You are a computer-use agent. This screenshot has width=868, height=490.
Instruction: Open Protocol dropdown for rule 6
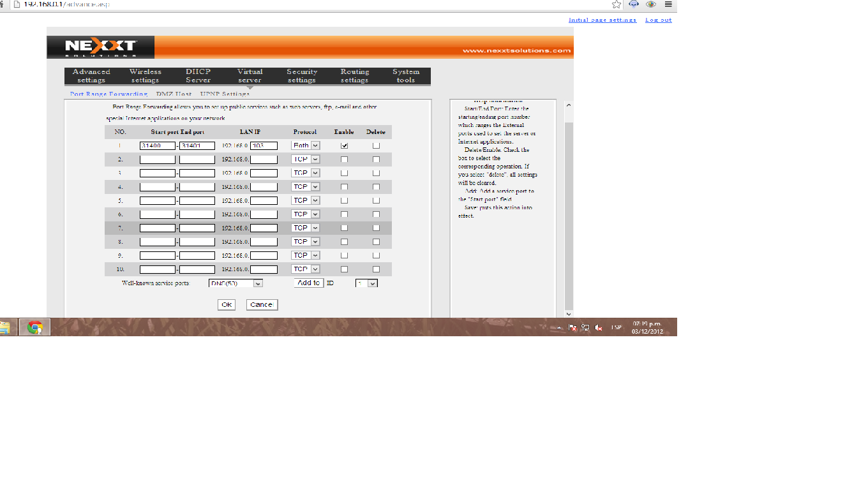point(306,214)
